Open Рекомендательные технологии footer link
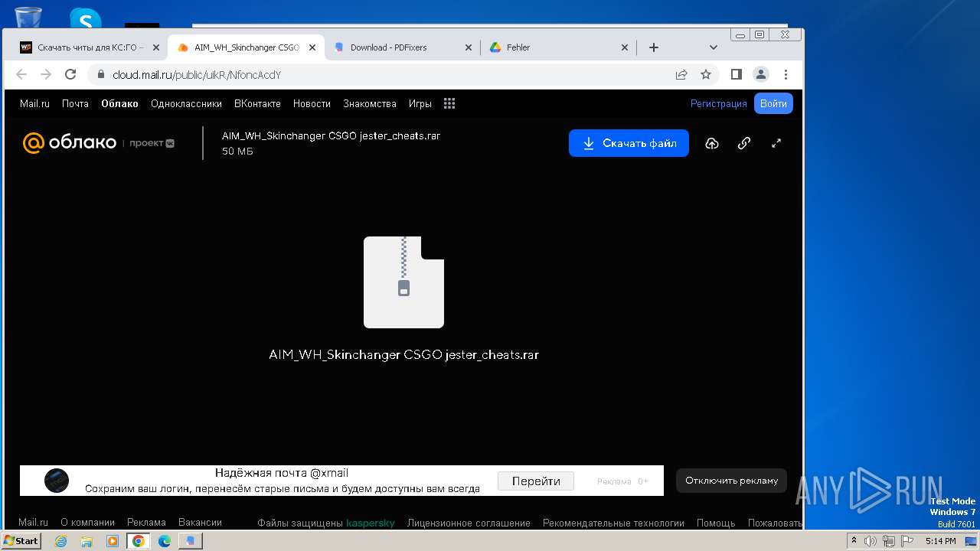 613,523
